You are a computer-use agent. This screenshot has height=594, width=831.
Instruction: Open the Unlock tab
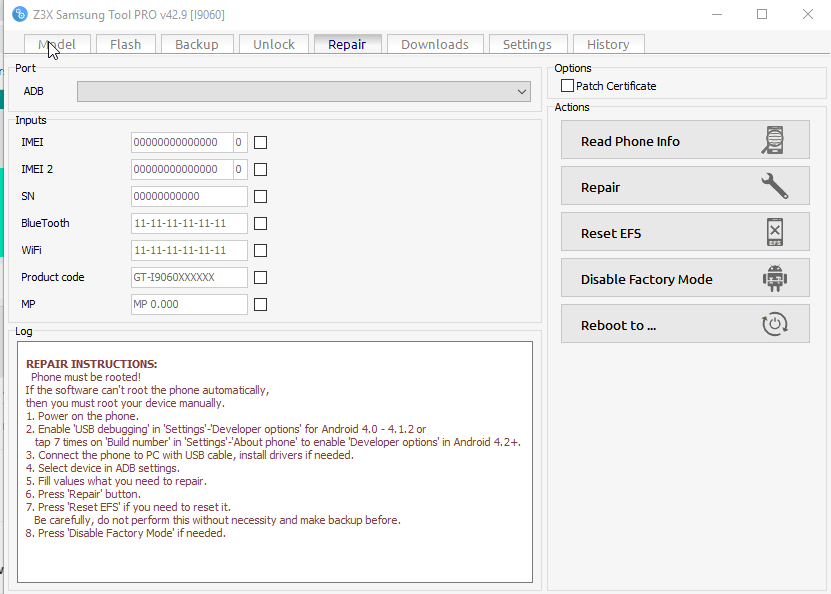(273, 44)
